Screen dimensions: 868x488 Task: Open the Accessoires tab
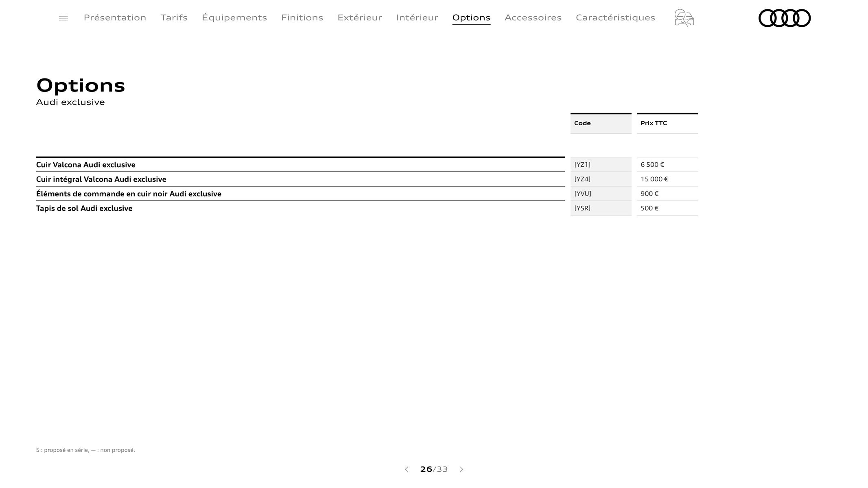click(533, 17)
